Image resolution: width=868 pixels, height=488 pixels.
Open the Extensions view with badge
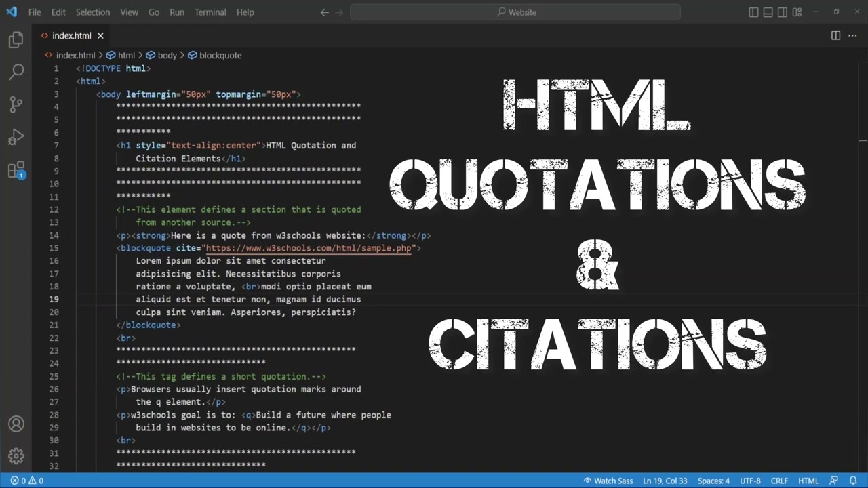[16, 170]
